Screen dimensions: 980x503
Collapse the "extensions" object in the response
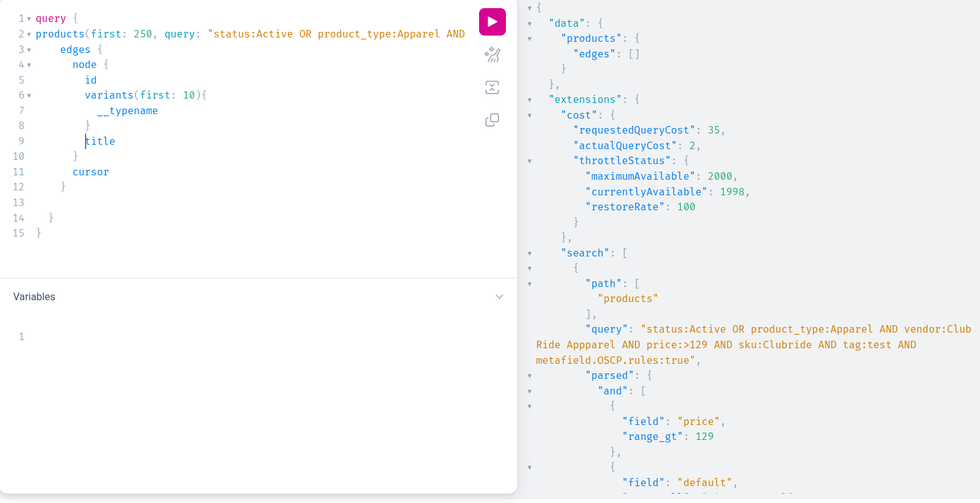[530, 100]
